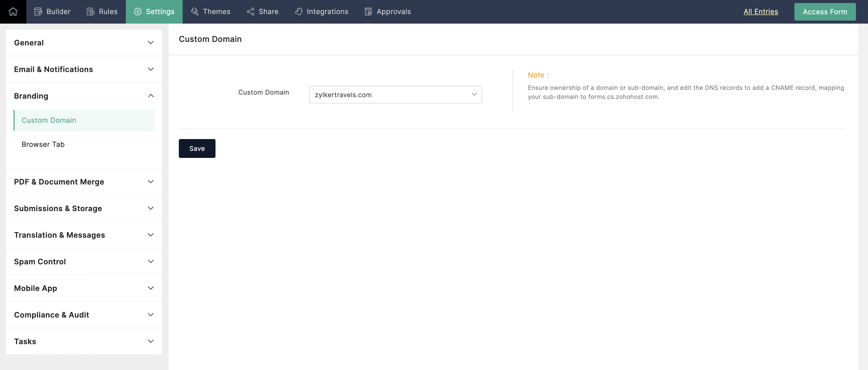Select Browser Tab under Branding
868x370 pixels.
pyautogui.click(x=43, y=144)
